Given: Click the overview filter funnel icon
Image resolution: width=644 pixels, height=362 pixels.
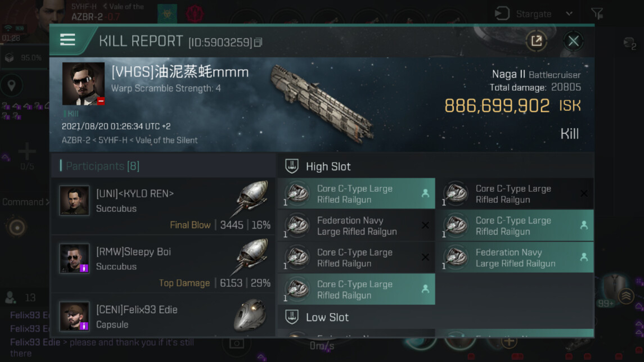Looking at the screenshot, I should tap(597, 13).
